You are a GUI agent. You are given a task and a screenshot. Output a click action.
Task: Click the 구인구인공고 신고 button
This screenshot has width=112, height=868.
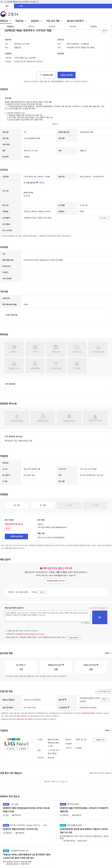click(103, 691)
